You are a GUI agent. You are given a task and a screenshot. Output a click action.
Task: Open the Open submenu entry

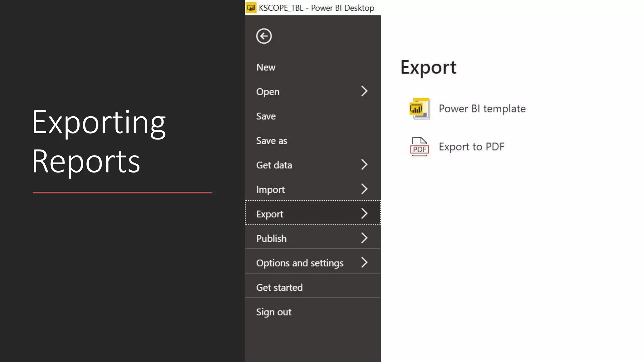click(x=313, y=92)
